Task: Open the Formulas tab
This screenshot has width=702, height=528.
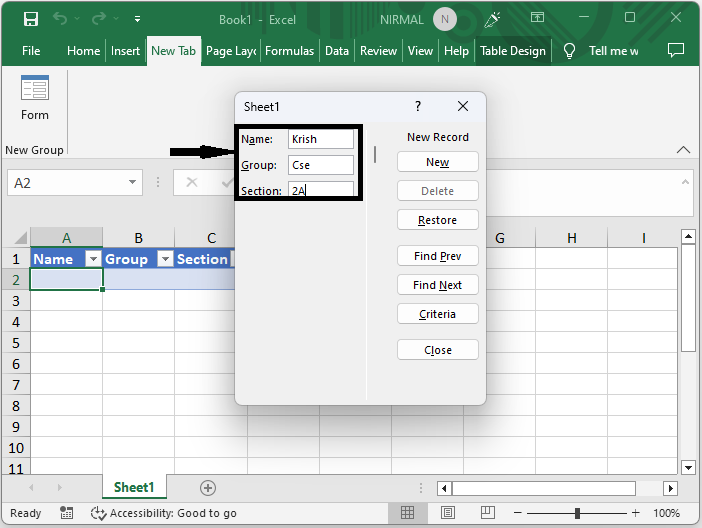Action: [x=290, y=51]
